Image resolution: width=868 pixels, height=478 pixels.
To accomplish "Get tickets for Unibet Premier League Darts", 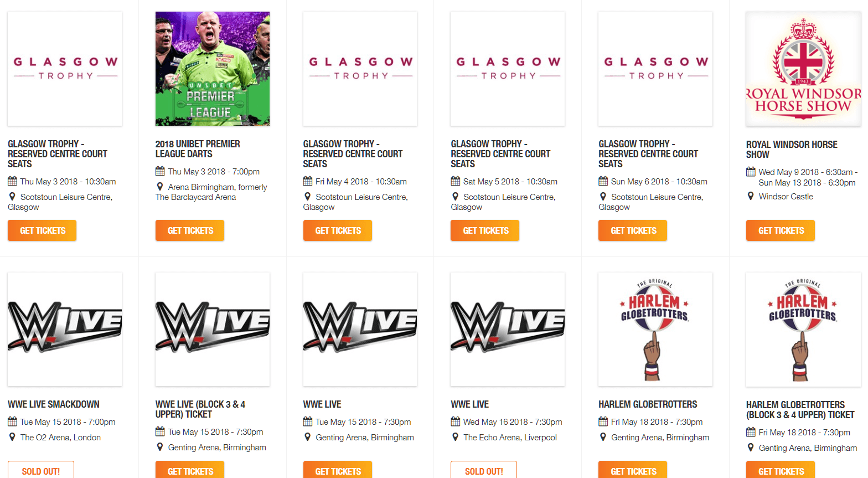I will (190, 230).
